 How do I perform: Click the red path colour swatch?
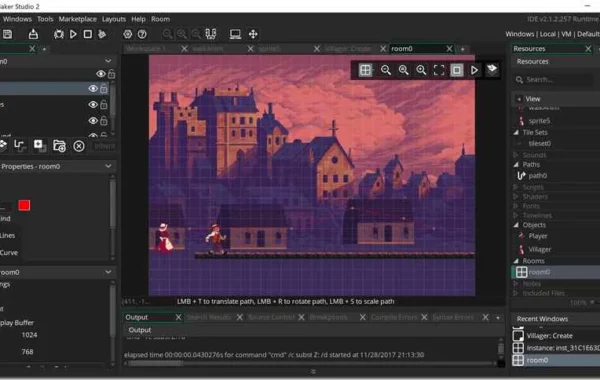(x=24, y=205)
